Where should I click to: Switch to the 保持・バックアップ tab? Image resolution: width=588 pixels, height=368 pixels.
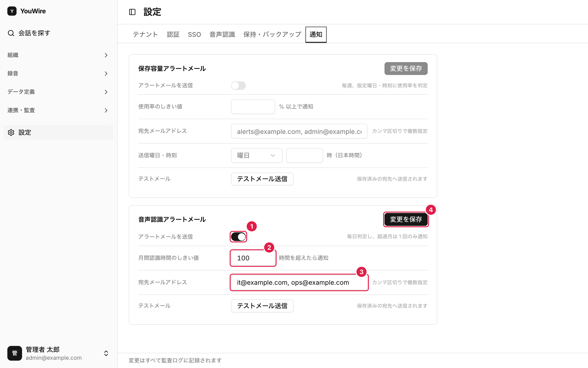[272, 34]
